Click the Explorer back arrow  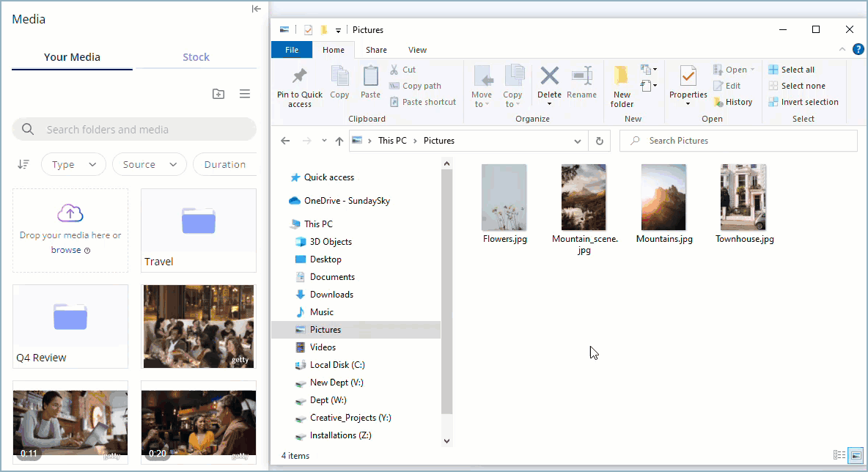tap(285, 141)
